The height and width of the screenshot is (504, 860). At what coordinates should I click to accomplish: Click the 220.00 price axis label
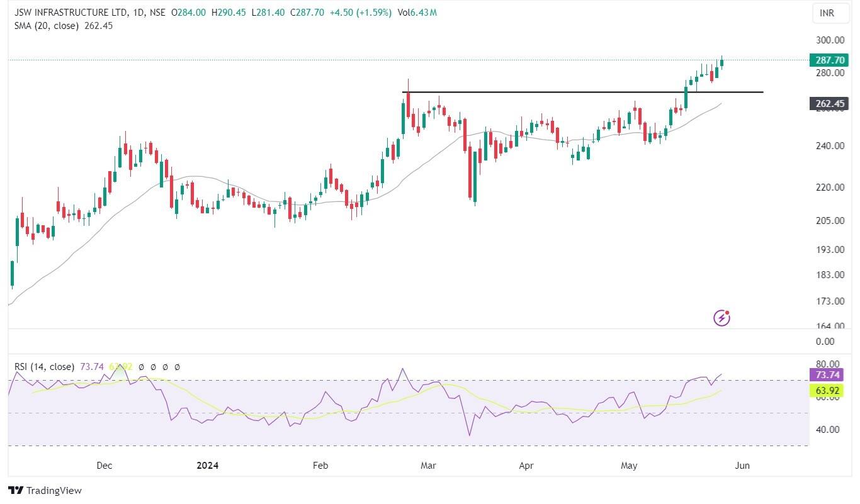[830, 187]
